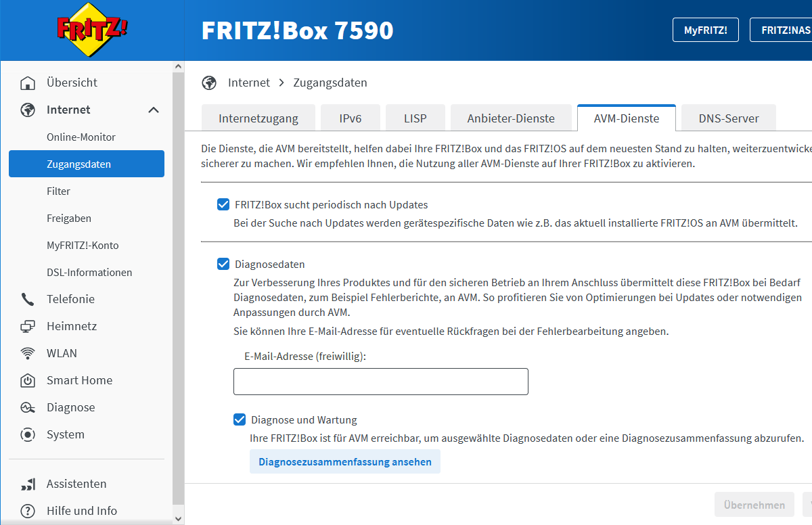Click the Telefonie phone icon

(x=28, y=300)
